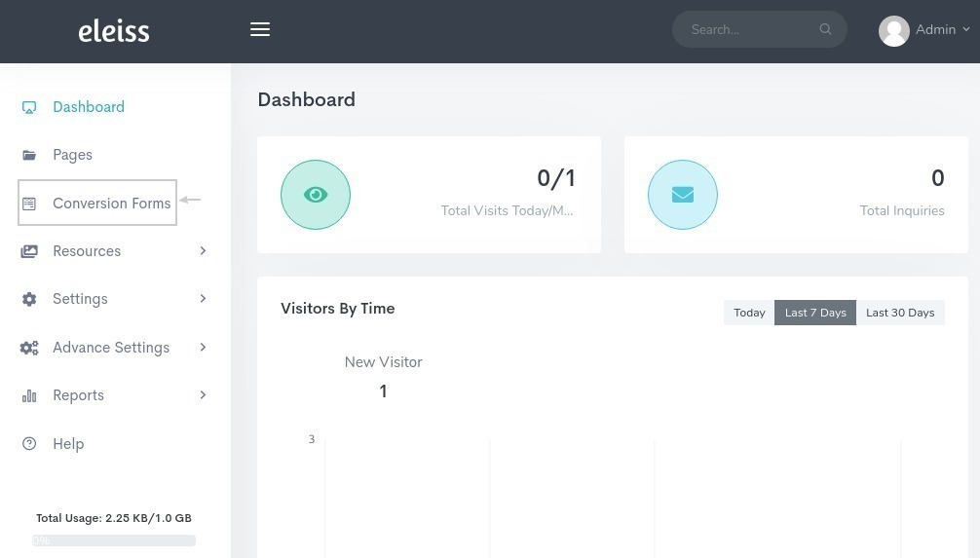Click the Conversion Forms sidebar icon

point(29,204)
